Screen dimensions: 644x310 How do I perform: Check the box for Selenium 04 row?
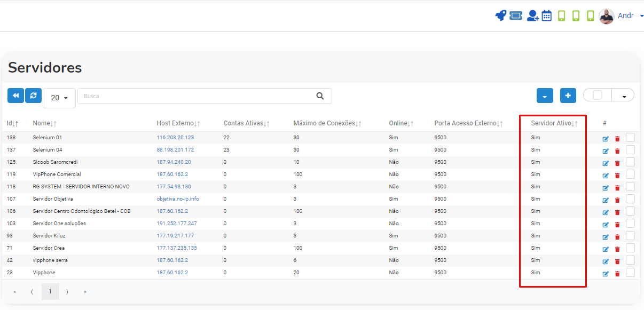pos(630,149)
